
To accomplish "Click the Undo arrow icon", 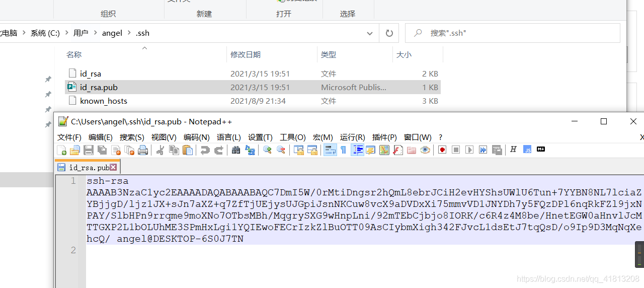I will pos(205,150).
